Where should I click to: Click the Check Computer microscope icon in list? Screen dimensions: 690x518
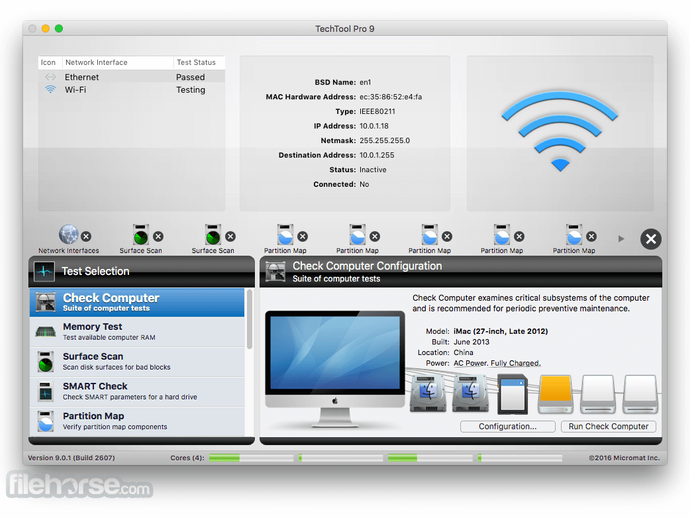coord(46,302)
